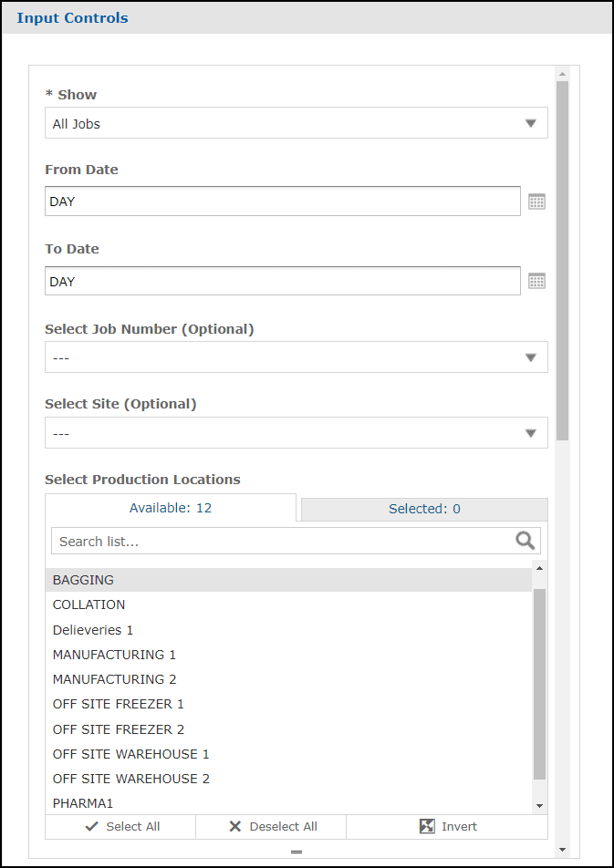Click inside the From Date text field

[x=282, y=201]
